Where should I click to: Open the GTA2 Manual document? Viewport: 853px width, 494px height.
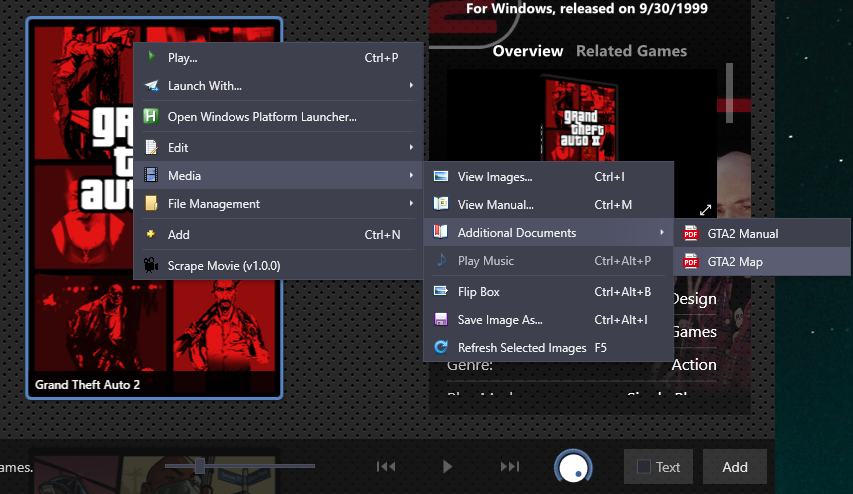[762, 233]
